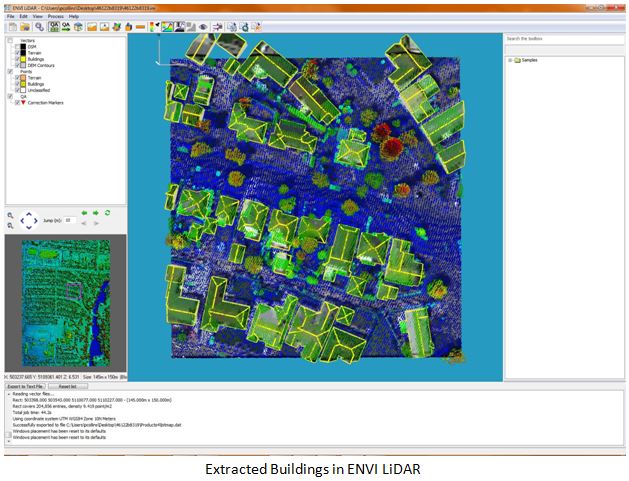Click the green left arrow navigation icon
This screenshot has height=481, width=629.
pos(85,212)
